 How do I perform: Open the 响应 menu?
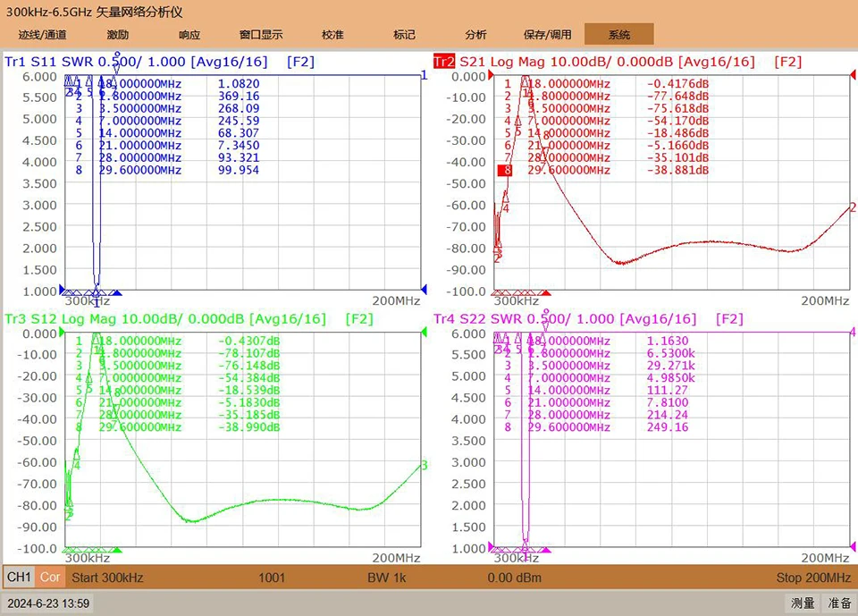point(189,35)
